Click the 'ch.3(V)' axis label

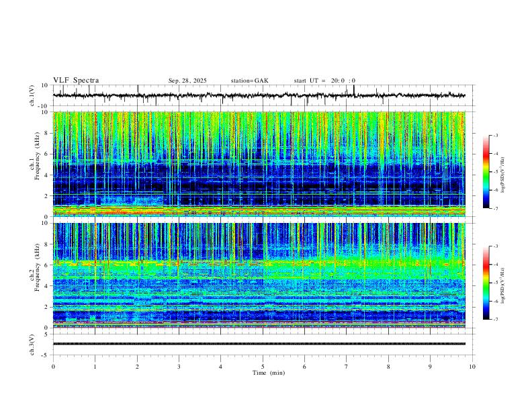(x=32, y=345)
